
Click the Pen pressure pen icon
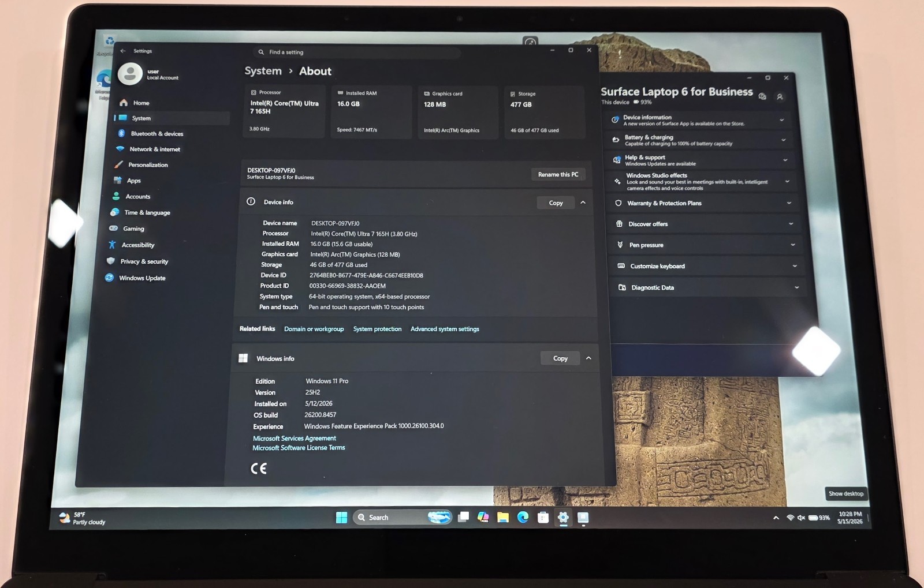click(x=620, y=245)
